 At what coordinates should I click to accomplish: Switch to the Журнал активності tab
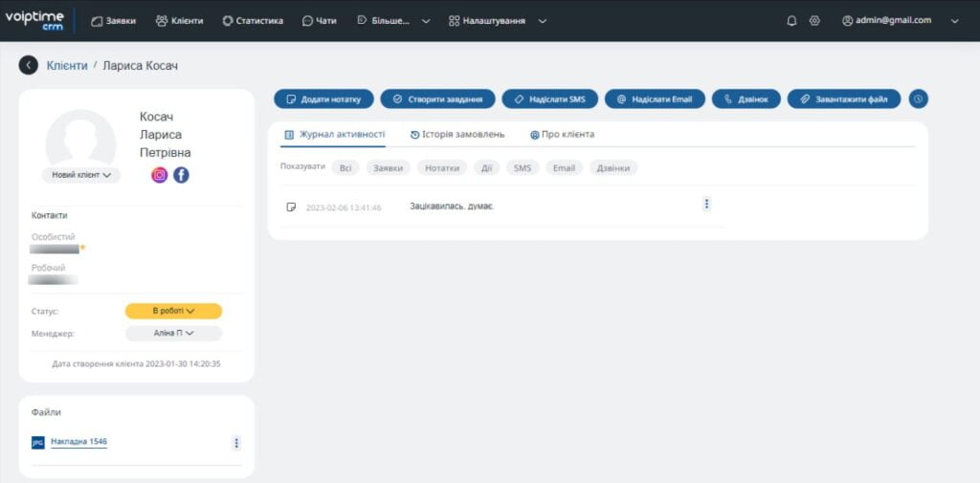(x=334, y=134)
